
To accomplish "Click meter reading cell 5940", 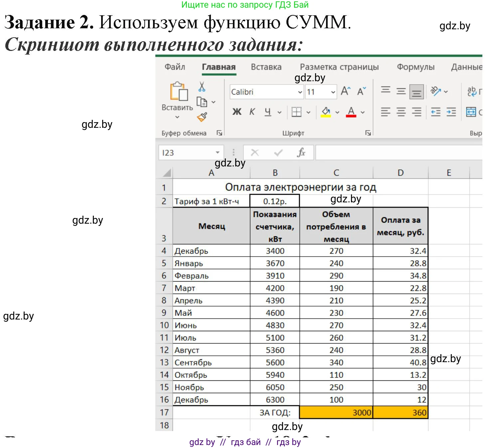I will click(275, 375).
